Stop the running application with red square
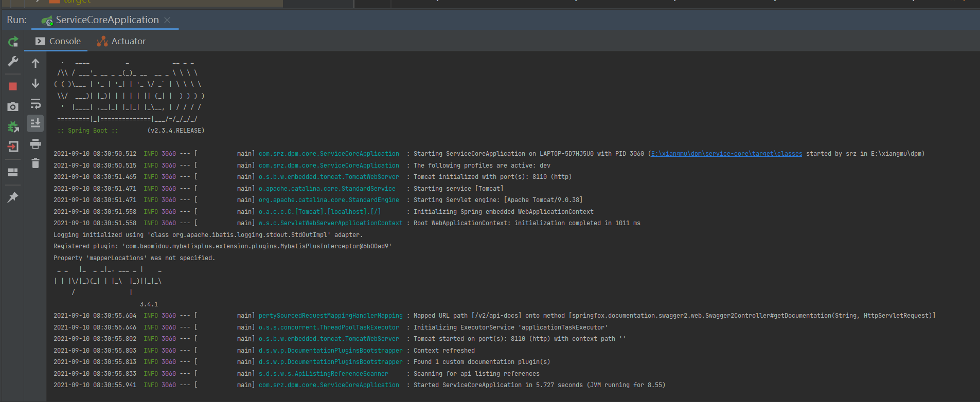The width and height of the screenshot is (980, 402). point(13,86)
